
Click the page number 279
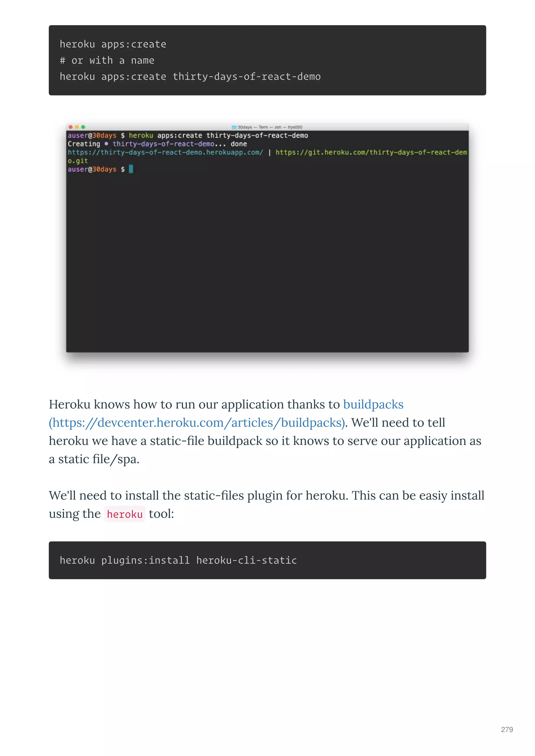507,729
